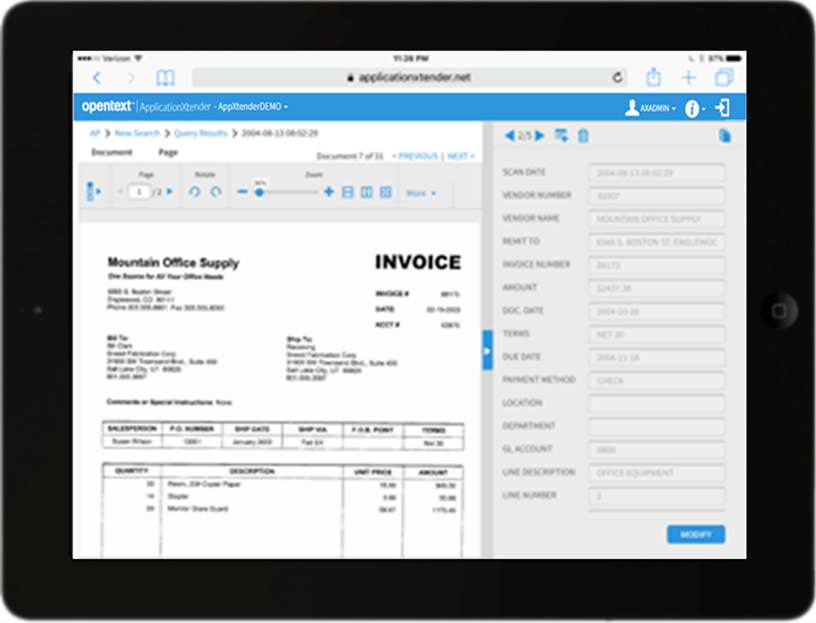This screenshot has width=816, height=623.
Task: Open the Safari share sheet icon
Action: pyautogui.click(x=654, y=77)
